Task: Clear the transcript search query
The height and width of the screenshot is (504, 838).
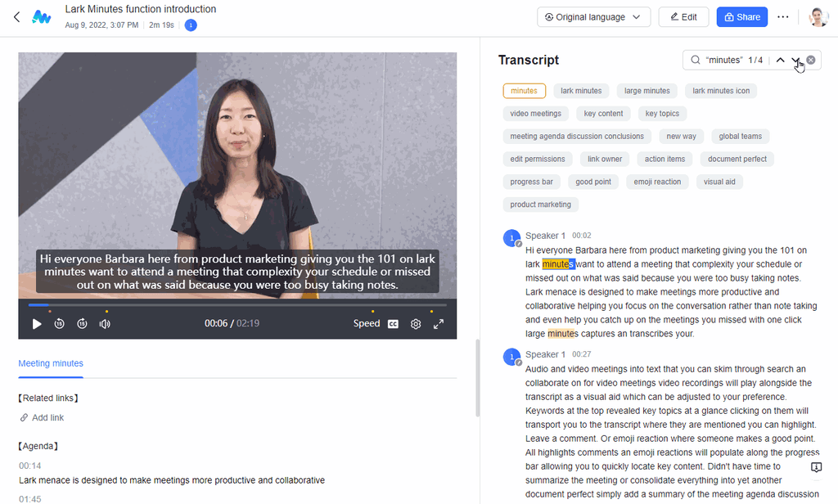Action: 810,60
